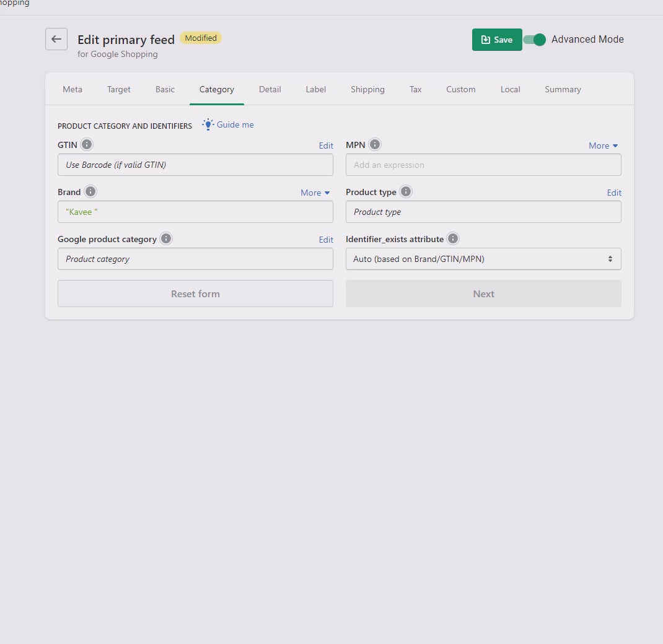
Task: Expand the Brand More dropdown
Action: (x=315, y=193)
